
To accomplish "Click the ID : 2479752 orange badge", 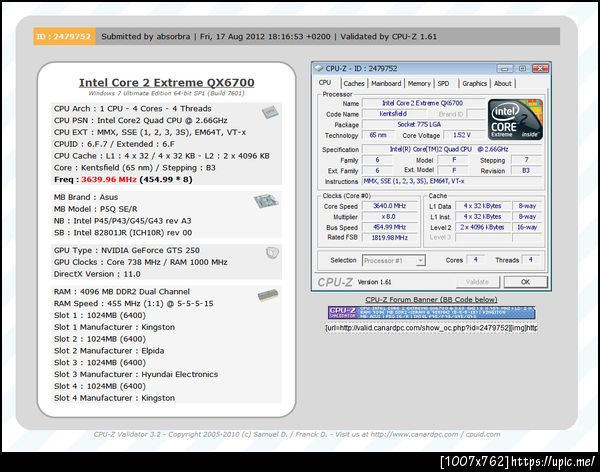I will point(64,36).
